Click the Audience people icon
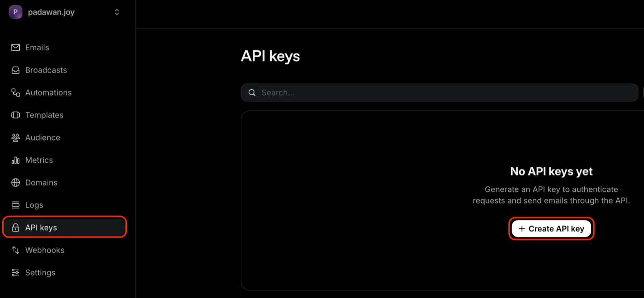644x298 pixels. [x=16, y=138]
